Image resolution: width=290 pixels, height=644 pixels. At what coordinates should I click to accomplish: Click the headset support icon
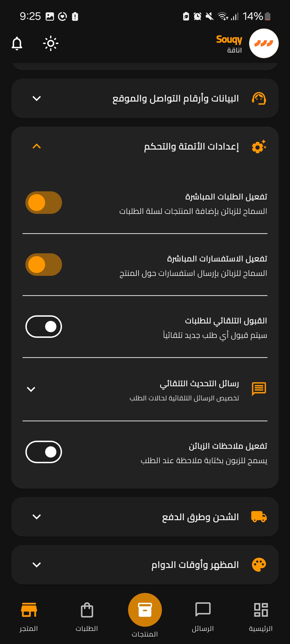(x=259, y=98)
